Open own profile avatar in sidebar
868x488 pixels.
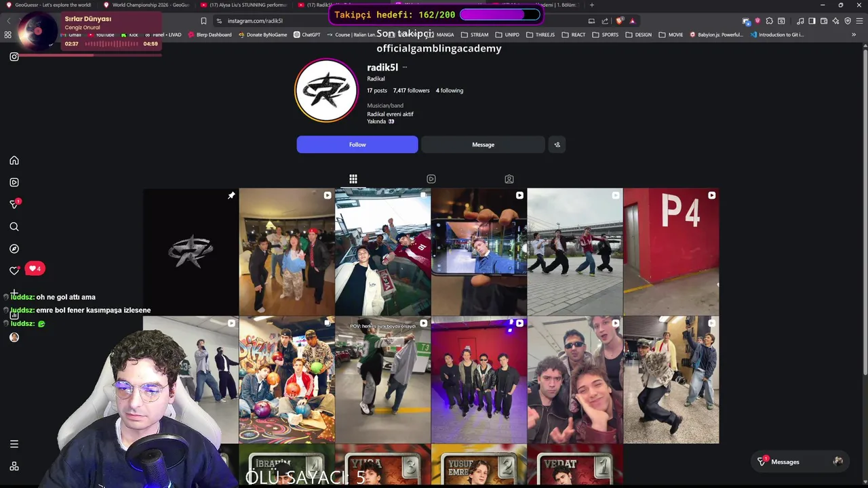tap(14, 337)
